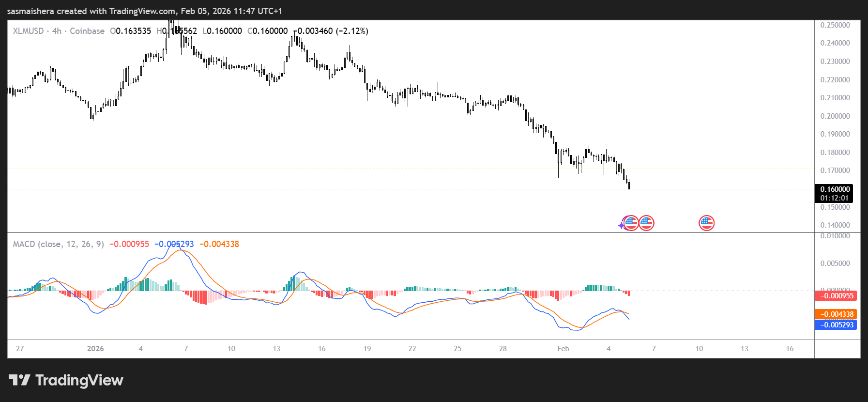Click the orange −0.004338 signal axis tag

click(x=836, y=314)
